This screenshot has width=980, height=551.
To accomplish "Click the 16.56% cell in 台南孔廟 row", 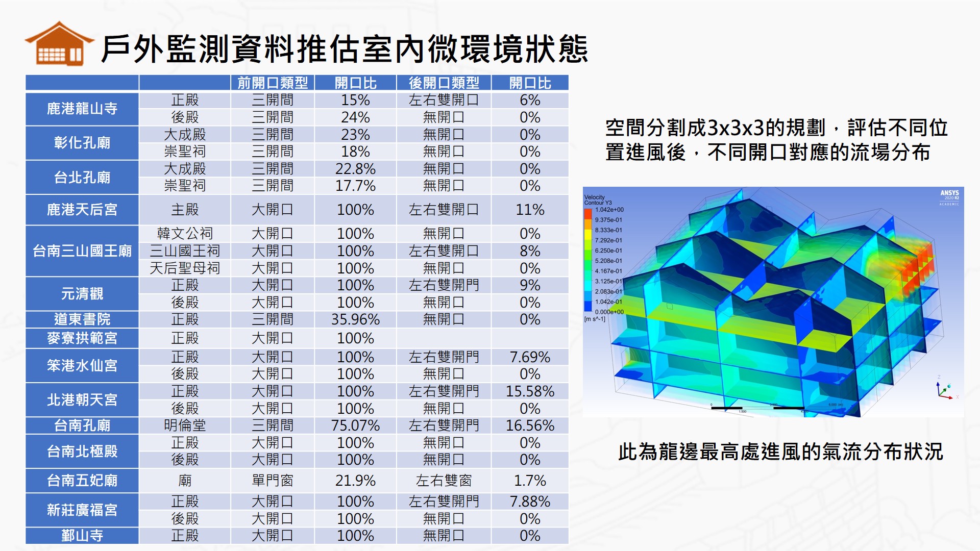I will coord(530,425).
